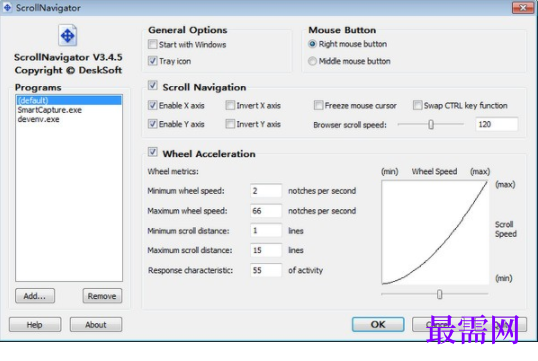Toggle the Scroll Navigation checkbox
The height and width of the screenshot is (361, 538).
[153, 85]
